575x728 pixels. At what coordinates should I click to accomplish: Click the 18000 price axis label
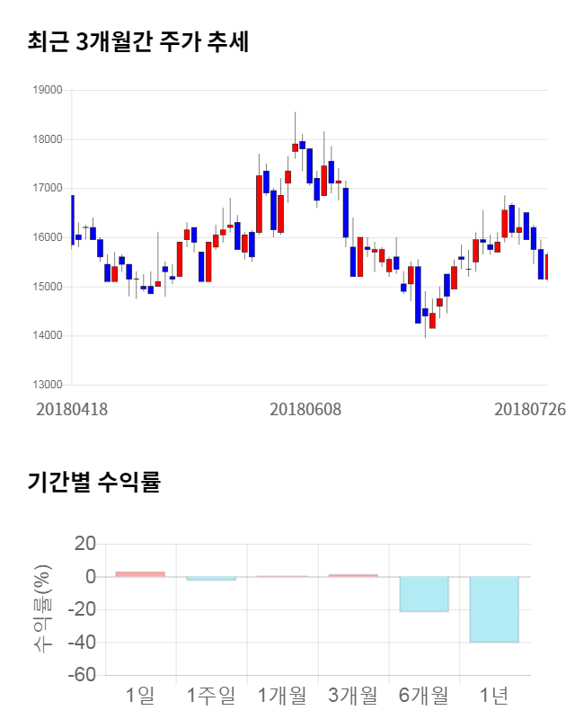tap(47, 139)
